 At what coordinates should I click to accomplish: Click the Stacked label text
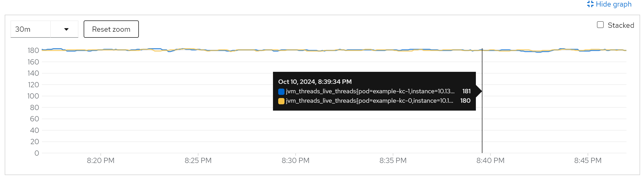pos(621,25)
